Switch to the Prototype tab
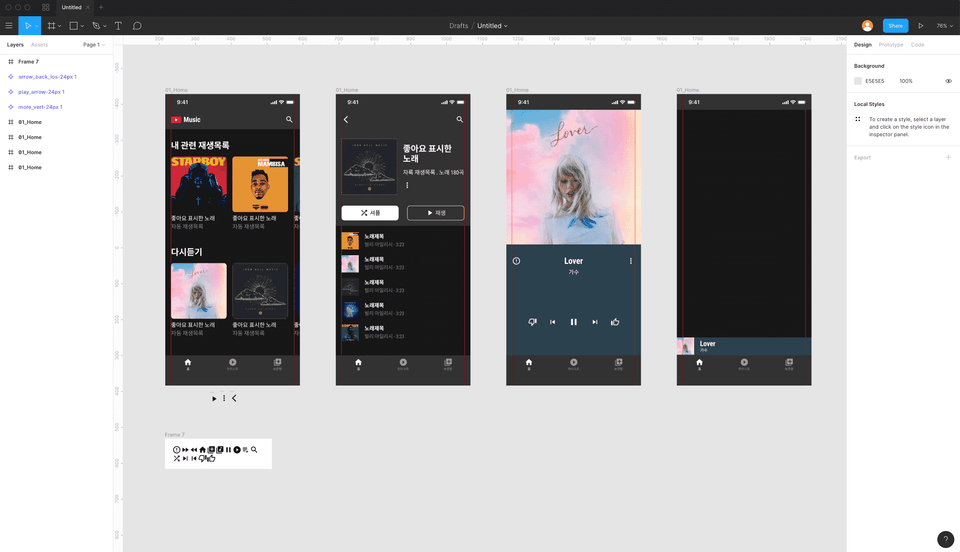The width and height of the screenshot is (960, 552). point(891,45)
